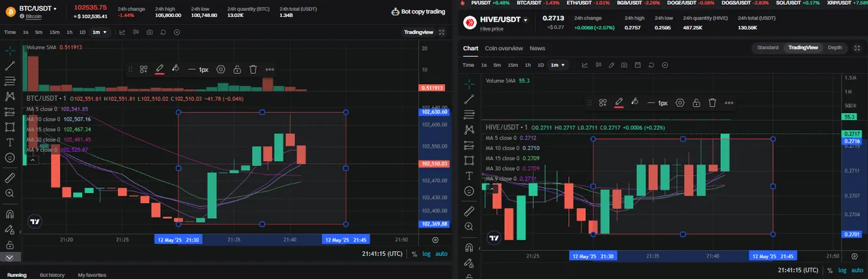
Task: Open templates icon in BTC floating toolbar
Action: (x=144, y=69)
